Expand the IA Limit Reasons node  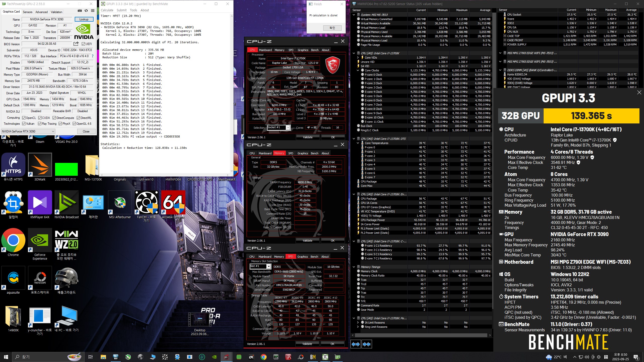pos(358,323)
